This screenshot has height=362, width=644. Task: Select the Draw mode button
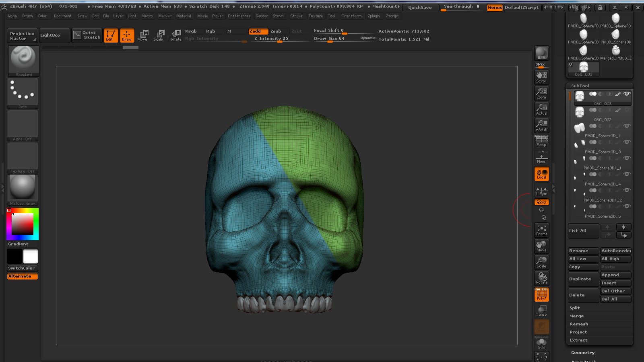127,35
